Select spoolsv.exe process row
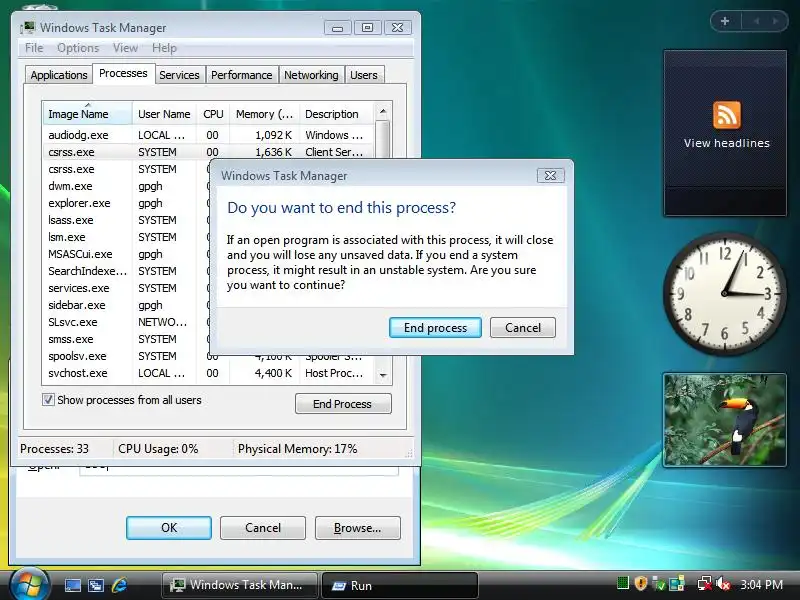The image size is (800, 600). coord(126,356)
